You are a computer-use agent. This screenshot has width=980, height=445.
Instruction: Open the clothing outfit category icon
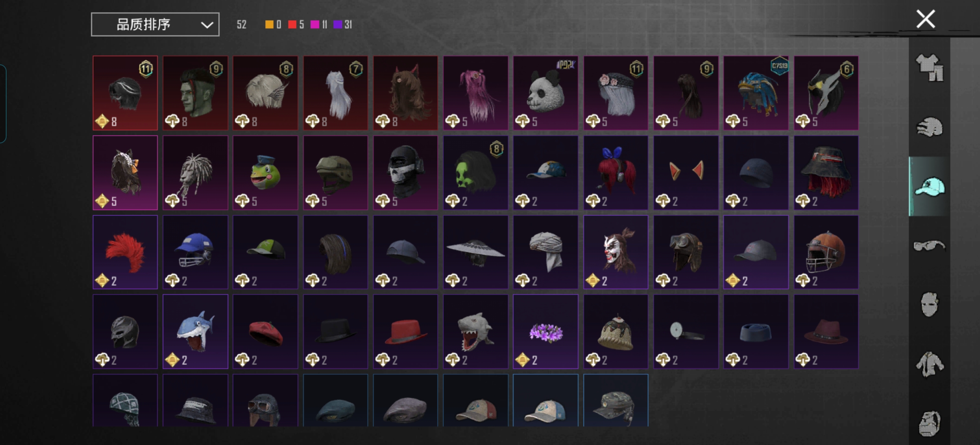click(930, 68)
